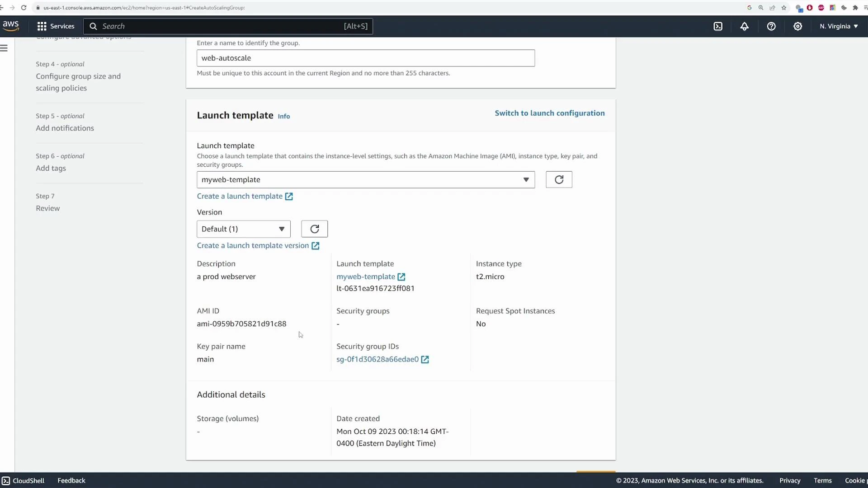Open the settings gear in the navigation bar
The width and height of the screenshot is (868, 488).
pos(797,26)
